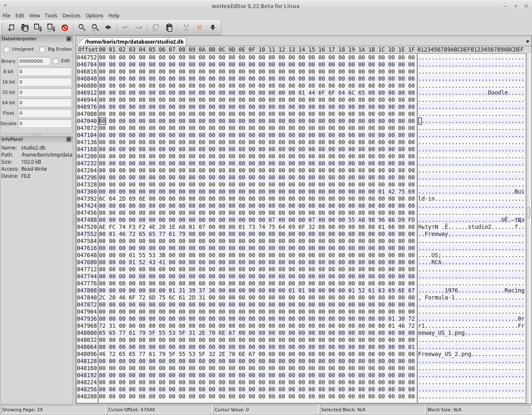Image resolution: width=532 pixels, height=415 pixels.
Task: Toggle the Big Endian checkbox
Action: point(42,49)
